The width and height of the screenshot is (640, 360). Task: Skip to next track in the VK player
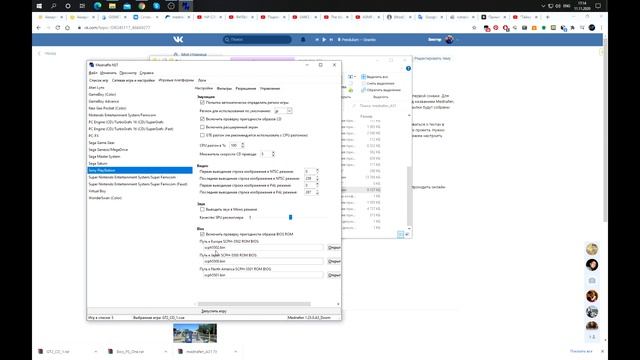331,40
